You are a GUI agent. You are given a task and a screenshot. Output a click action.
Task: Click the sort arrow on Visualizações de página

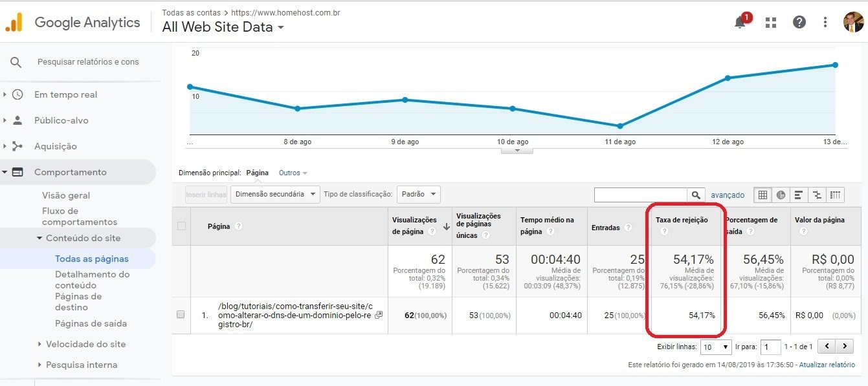pos(447,227)
